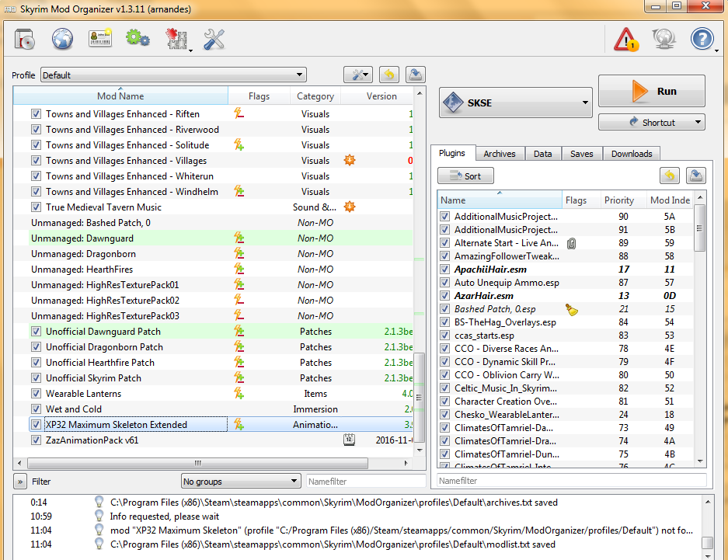Click paperclip flag on Alternate Start plugin
This screenshot has width=728, height=560.
[x=572, y=243]
